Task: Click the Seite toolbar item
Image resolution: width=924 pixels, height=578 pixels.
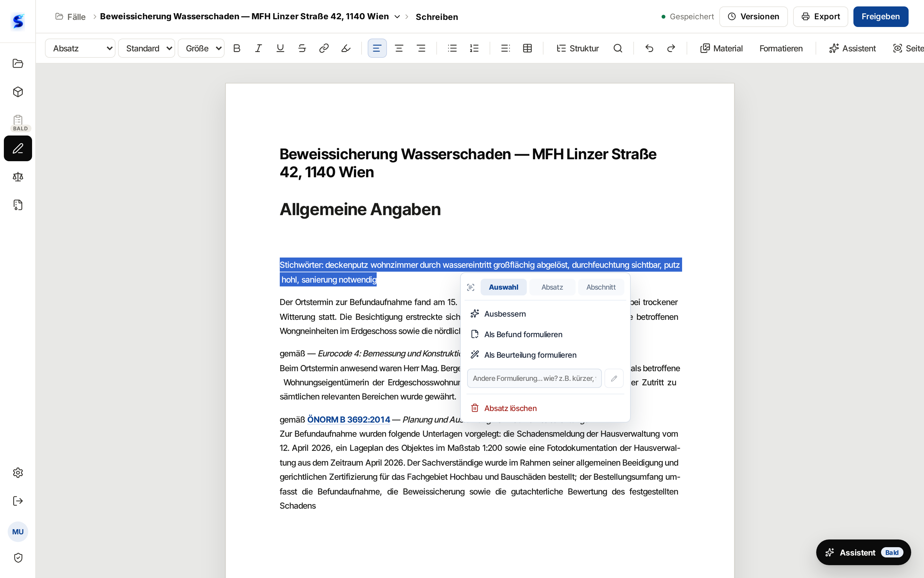Action: pyautogui.click(x=908, y=48)
